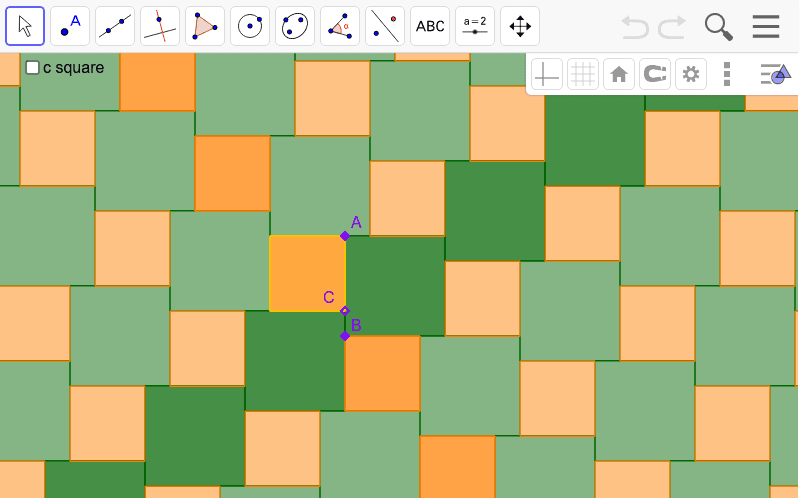
Task: Undo the last action
Action: [x=635, y=27]
